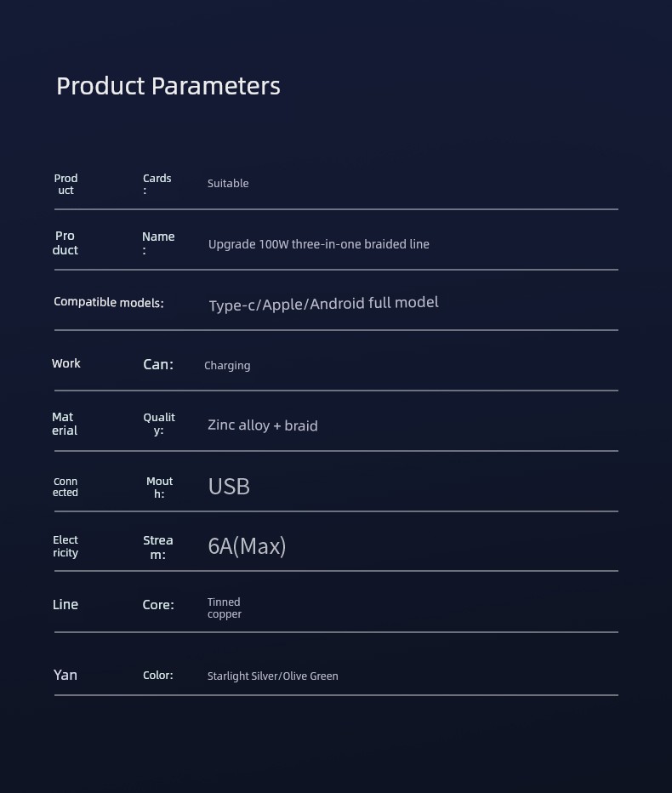Click the Mouth: label
Viewport: 672px width, 793px height.
(159, 487)
